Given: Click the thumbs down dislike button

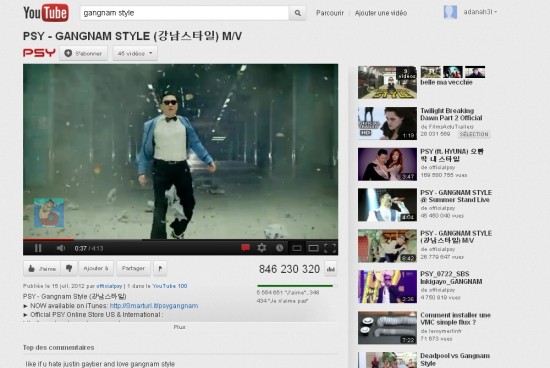Looking at the screenshot, I should 69,269.
